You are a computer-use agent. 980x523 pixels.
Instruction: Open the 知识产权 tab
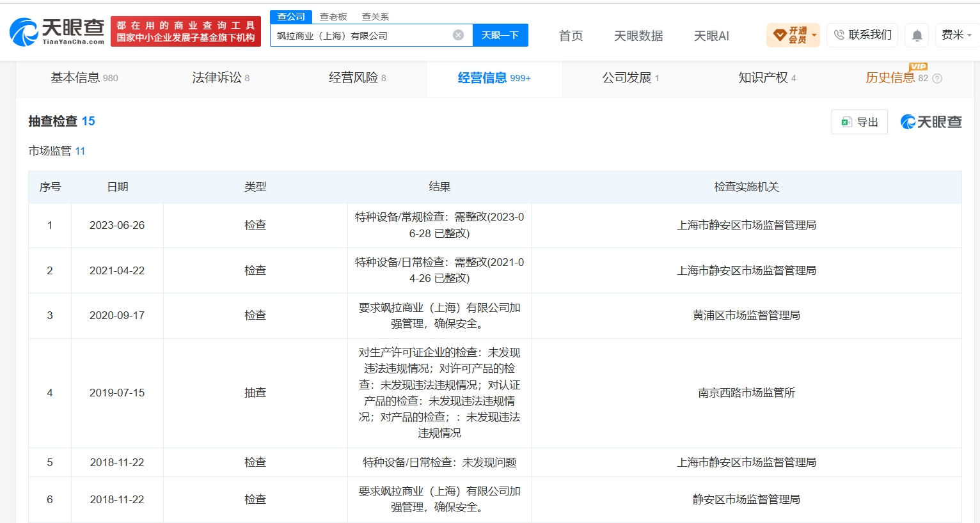click(767, 78)
